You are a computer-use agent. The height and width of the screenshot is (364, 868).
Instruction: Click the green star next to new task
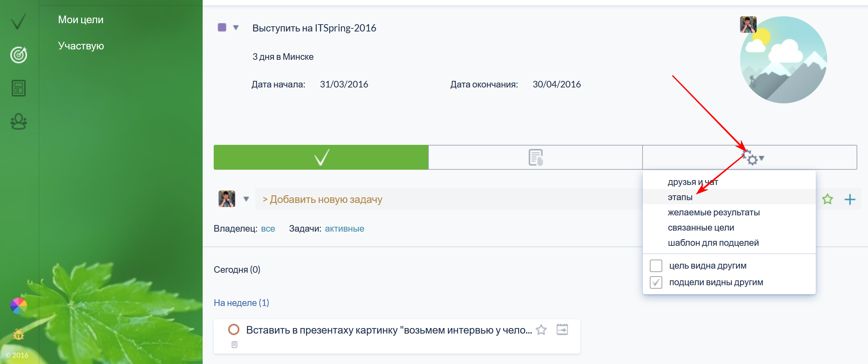coord(828,199)
